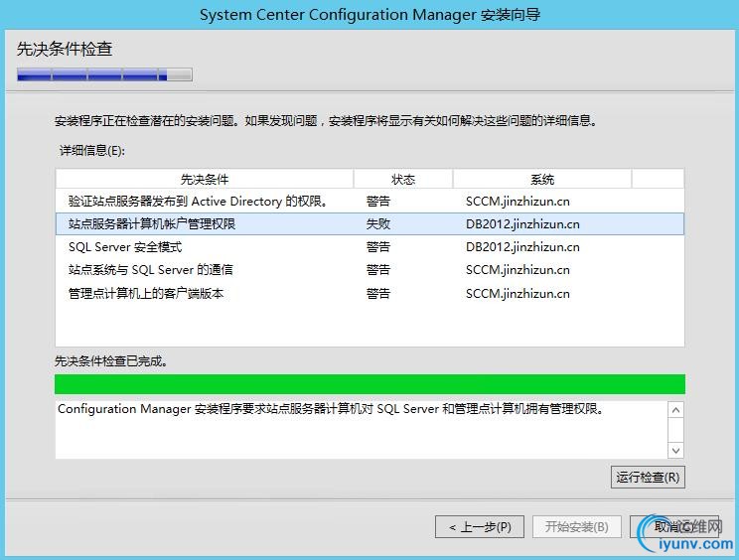Click the 开始安装(B) button
Image resolution: width=739 pixels, height=560 pixels.
pyautogui.click(x=576, y=526)
